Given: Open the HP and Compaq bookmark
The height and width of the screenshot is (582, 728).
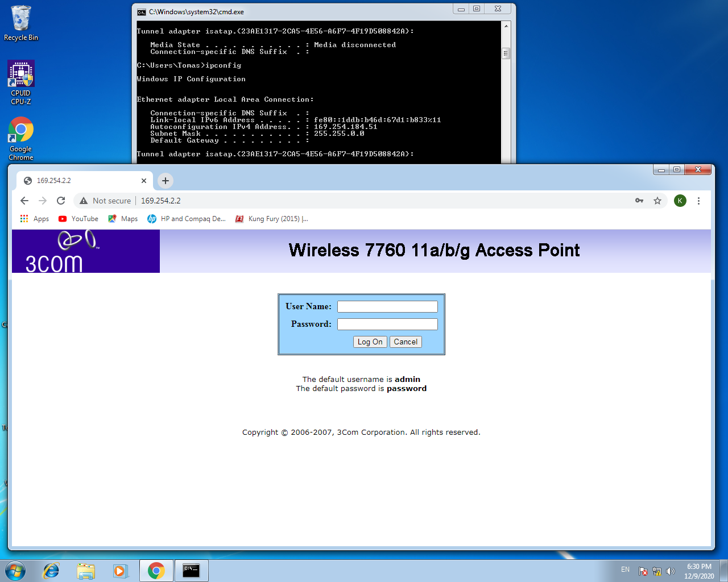Looking at the screenshot, I should pos(187,219).
